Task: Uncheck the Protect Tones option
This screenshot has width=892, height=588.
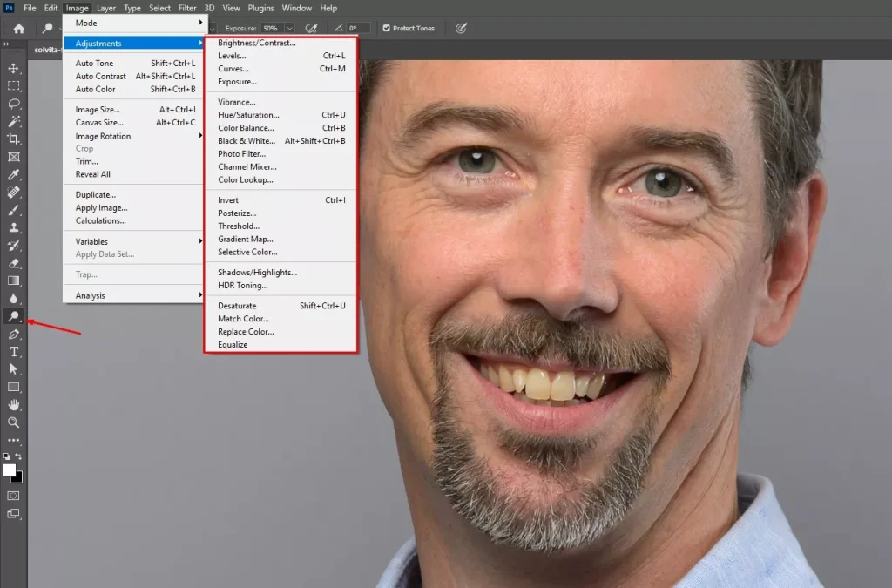Action: 385,28
